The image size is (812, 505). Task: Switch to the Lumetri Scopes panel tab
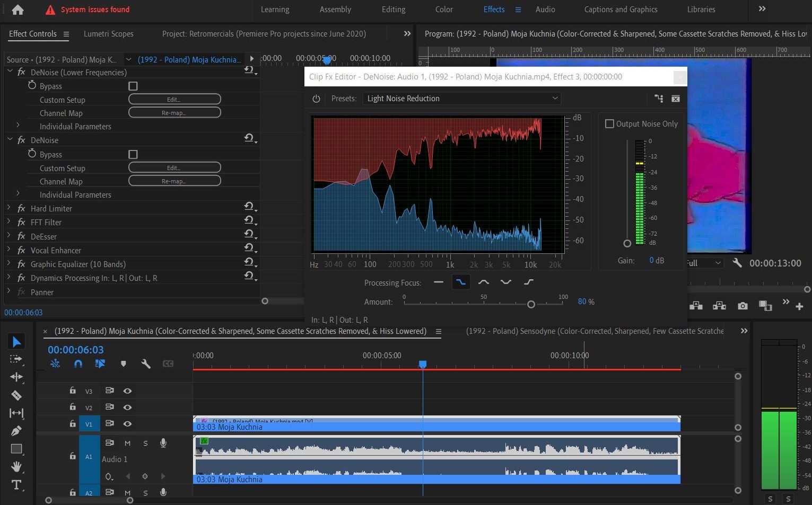[x=109, y=34]
